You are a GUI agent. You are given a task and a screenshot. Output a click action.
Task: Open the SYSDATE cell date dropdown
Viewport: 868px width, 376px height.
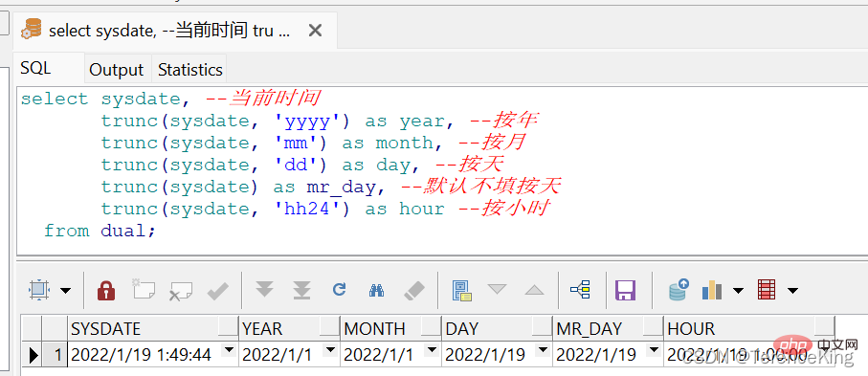coord(229,349)
